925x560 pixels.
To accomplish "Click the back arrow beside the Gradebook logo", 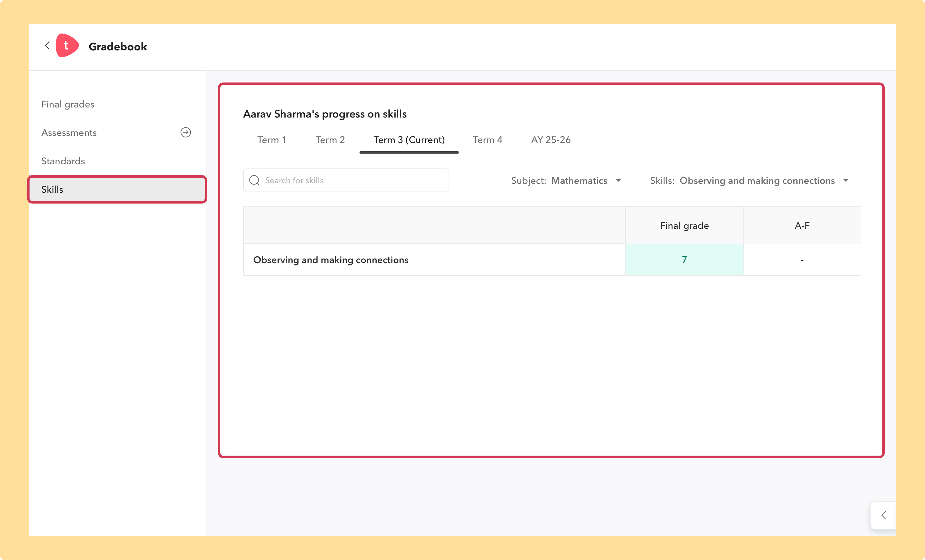I will pos(47,45).
